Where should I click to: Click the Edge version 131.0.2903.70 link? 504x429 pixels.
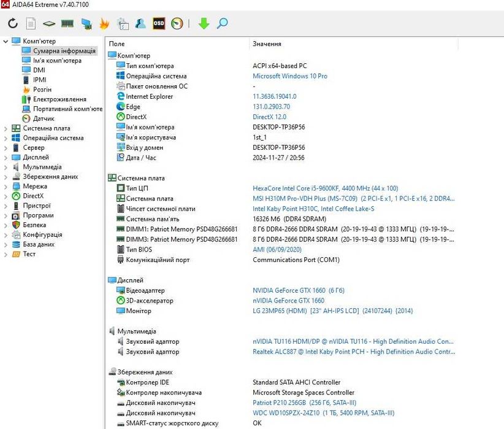[271, 107]
